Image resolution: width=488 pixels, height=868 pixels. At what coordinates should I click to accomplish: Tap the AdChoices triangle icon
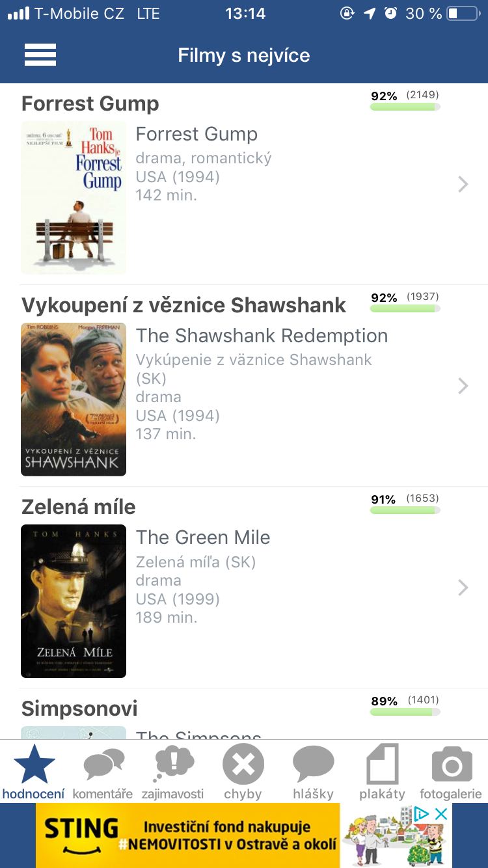pyautogui.click(x=422, y=814)
